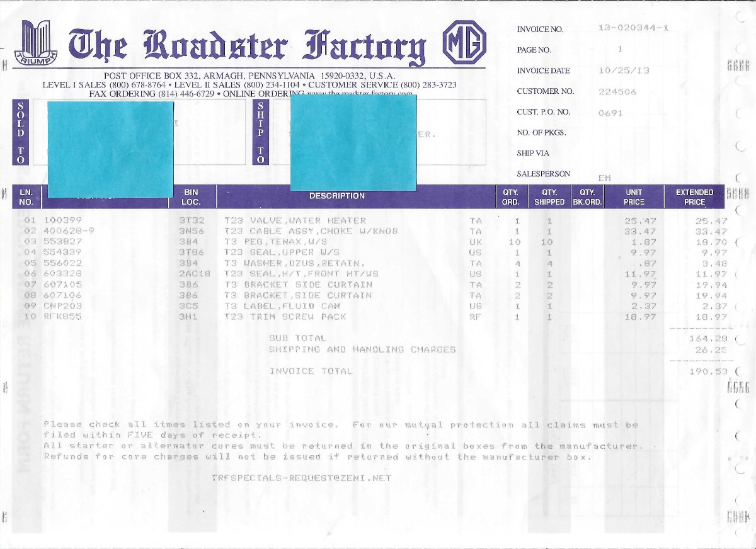Click the vertical SHIP TO label

(x=261, y=133)
